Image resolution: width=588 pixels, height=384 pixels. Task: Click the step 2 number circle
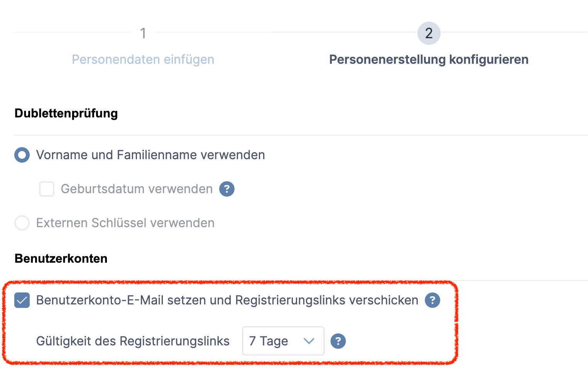pyautogui.click(x=429, y=33)
